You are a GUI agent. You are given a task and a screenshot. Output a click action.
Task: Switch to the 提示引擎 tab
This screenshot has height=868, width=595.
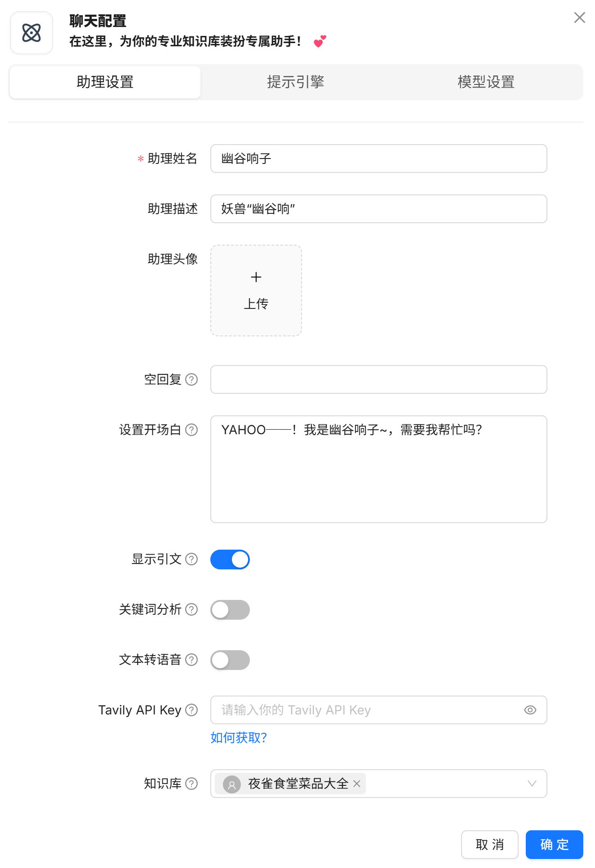(x=296, y=82)
